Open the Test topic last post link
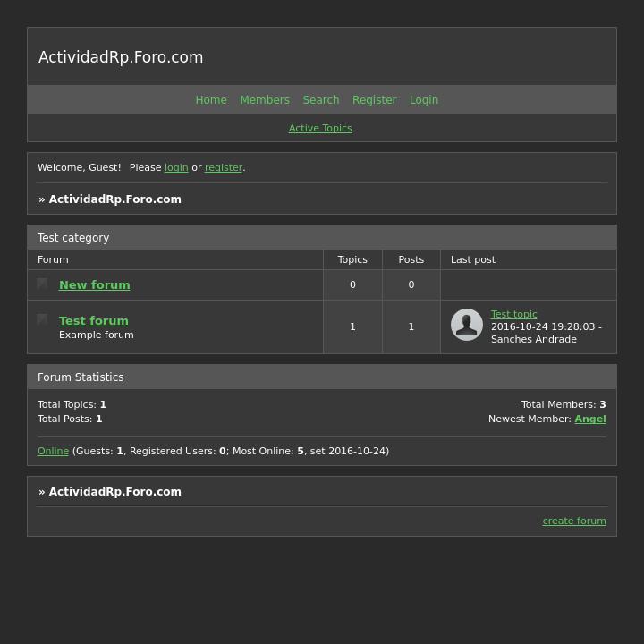This screenshot has height=644, width=644. pyautogui.click(x=514, y=315)
